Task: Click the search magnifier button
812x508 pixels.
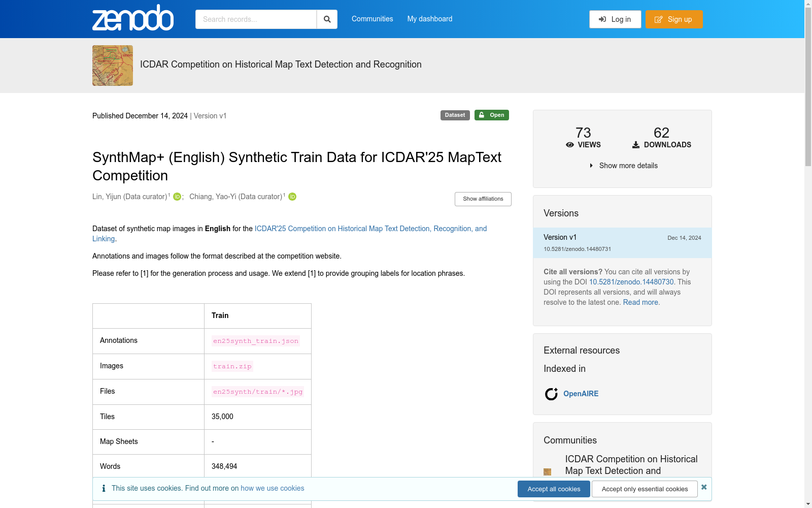Action: click(327, 19)
